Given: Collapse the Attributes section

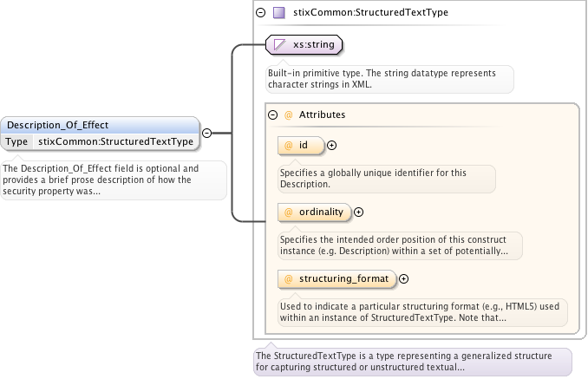Looking at the screenshot, I should (x=272, y=114).
